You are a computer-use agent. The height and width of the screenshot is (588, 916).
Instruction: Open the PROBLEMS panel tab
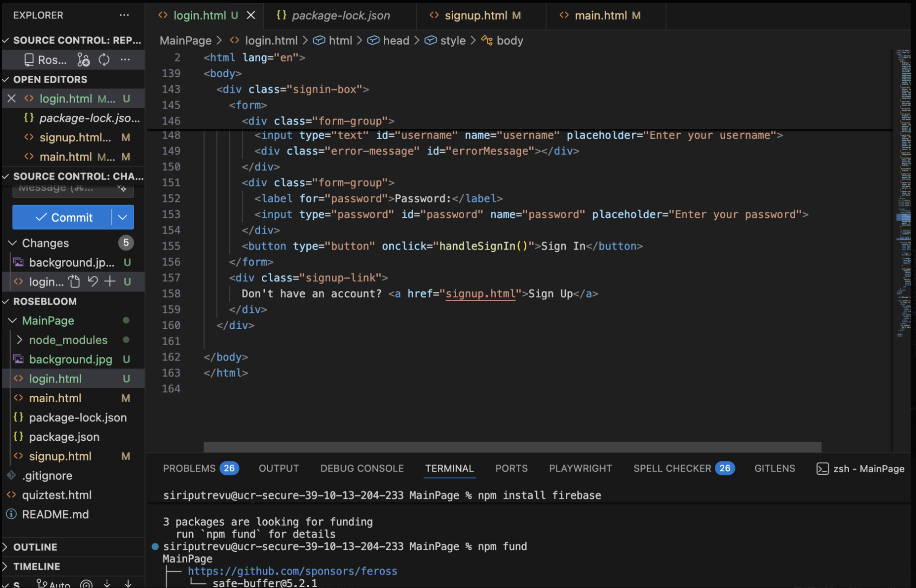[189, 468]
